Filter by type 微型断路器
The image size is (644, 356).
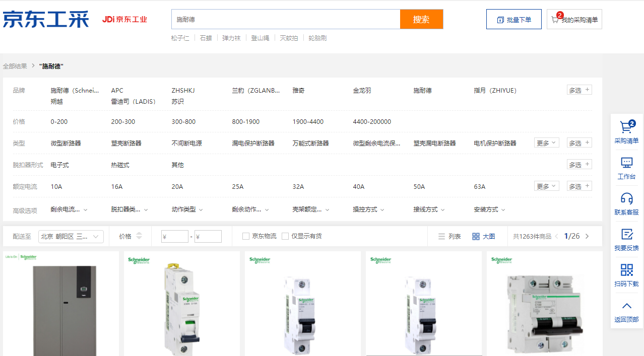click(x=66, y=143)
